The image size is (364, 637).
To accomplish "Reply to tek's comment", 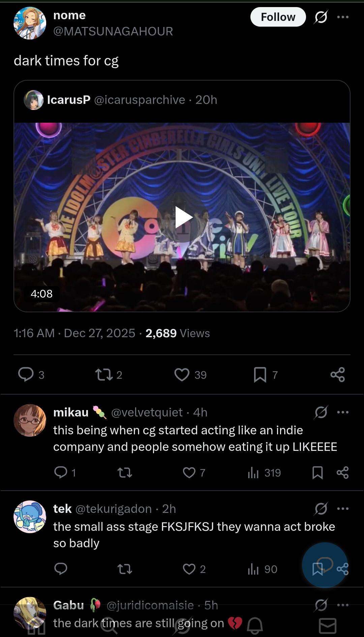I will 61,569.
